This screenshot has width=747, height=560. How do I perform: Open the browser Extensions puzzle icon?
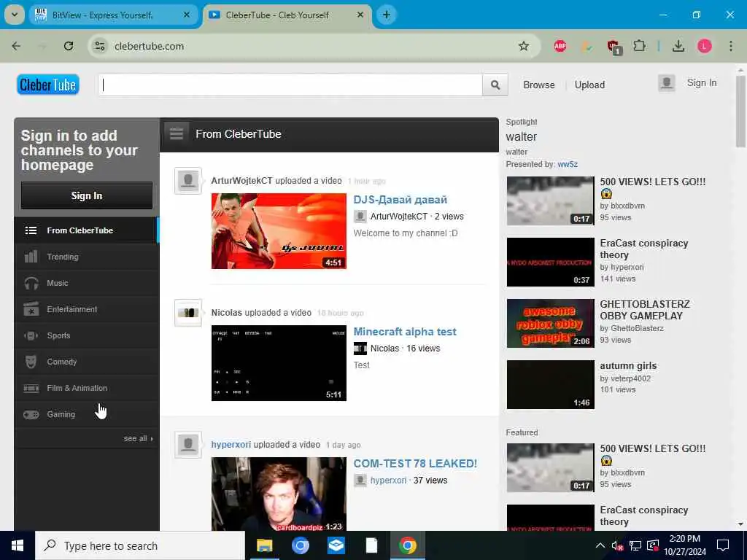click(x=639, y=46)
